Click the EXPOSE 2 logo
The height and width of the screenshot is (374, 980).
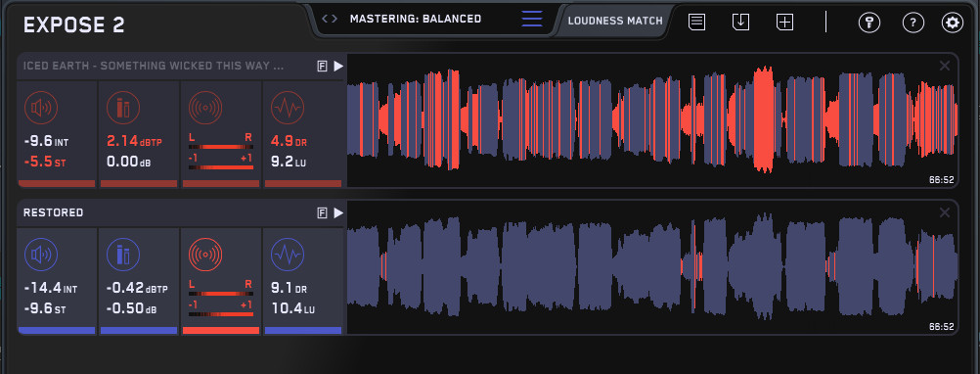click(73, 25)
